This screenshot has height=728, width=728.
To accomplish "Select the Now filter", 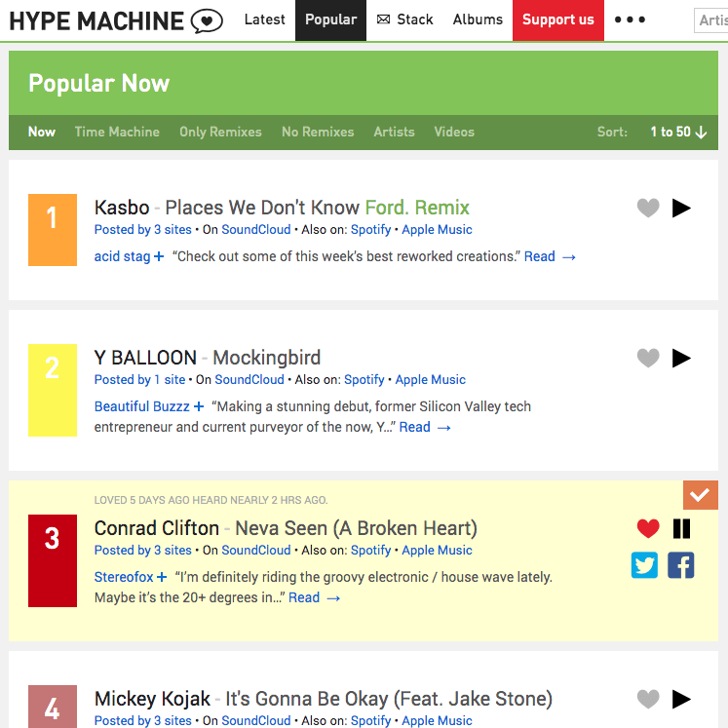I will pos(42,132).
